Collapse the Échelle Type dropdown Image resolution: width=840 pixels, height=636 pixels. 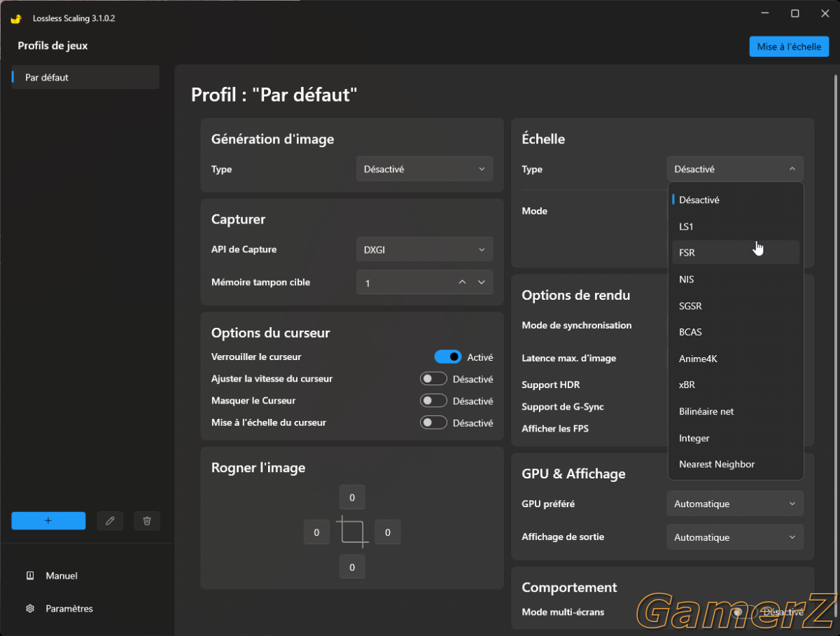(x=735, y=169)
